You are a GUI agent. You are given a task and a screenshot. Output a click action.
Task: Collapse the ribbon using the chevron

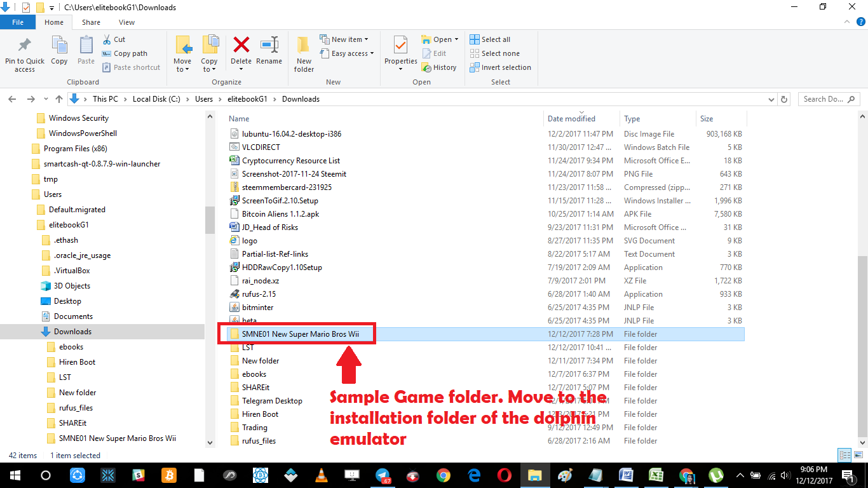[848, 22]
